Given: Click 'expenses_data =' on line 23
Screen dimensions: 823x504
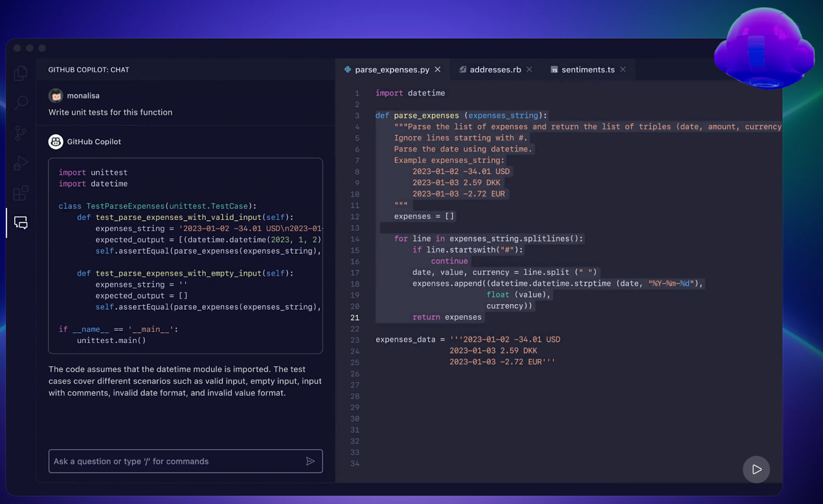Looking at the screenshot, I should (x=410, y=339).
